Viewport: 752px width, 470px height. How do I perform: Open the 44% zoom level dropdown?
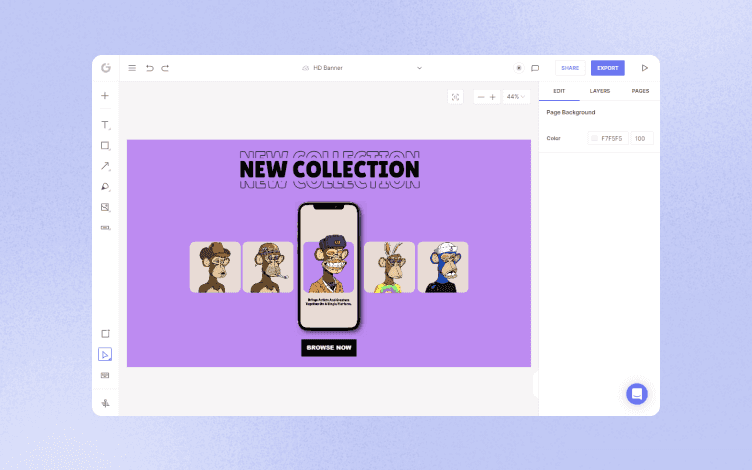point(516,97)
